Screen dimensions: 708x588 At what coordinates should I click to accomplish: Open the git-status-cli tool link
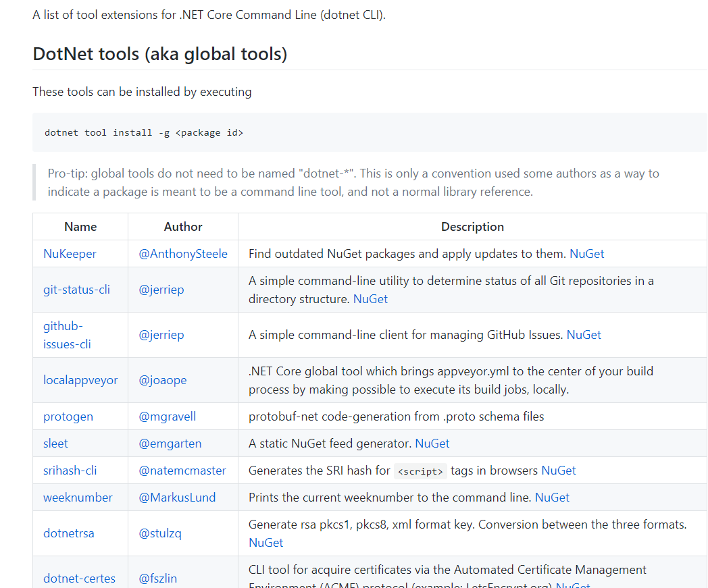76,290
